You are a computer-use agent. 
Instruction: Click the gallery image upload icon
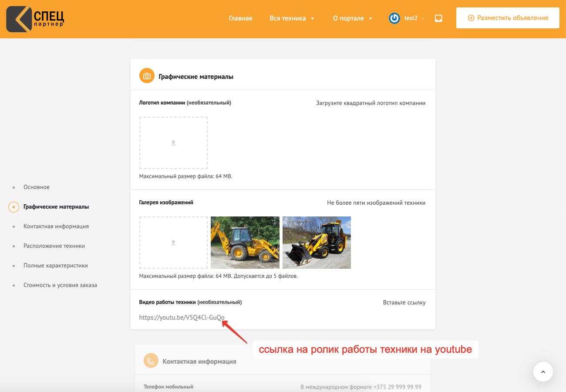pyautogui.click(x=173, y=243)
